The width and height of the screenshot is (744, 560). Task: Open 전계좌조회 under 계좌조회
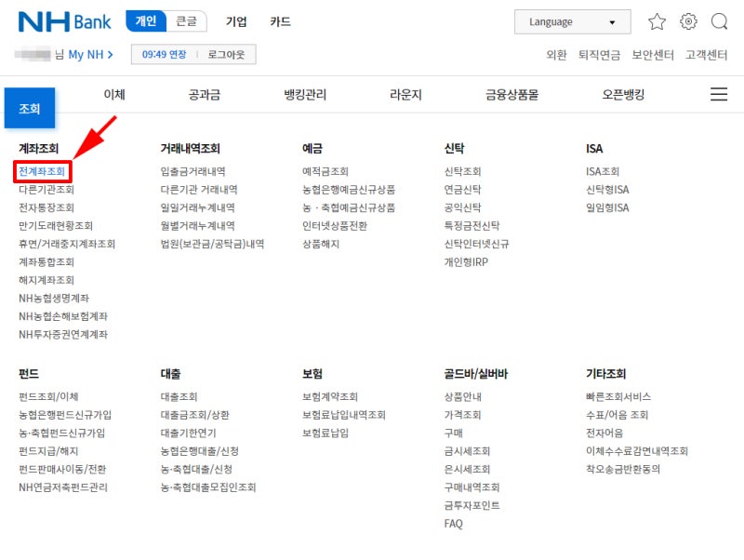(42, 171)
